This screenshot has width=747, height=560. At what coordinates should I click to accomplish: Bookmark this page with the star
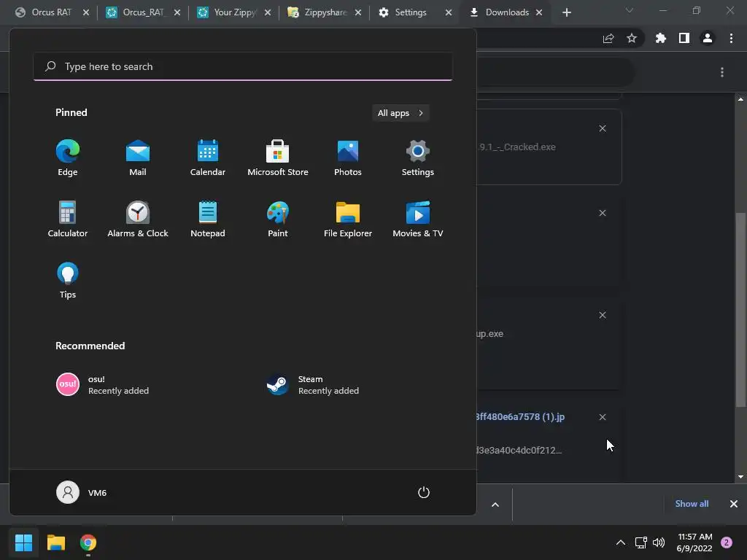point(632,39)
